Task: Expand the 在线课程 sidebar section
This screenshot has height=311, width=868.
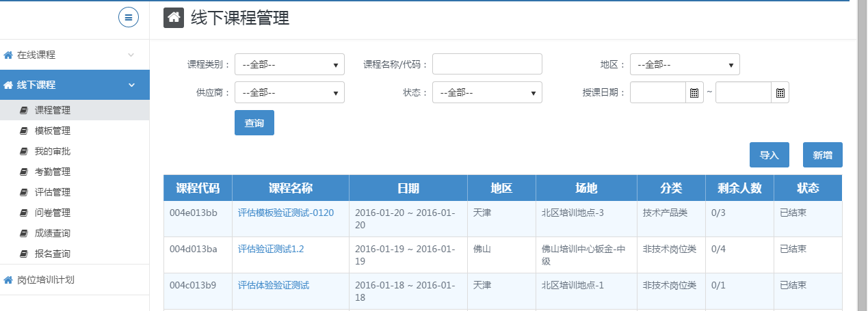Action: point(131,55)
